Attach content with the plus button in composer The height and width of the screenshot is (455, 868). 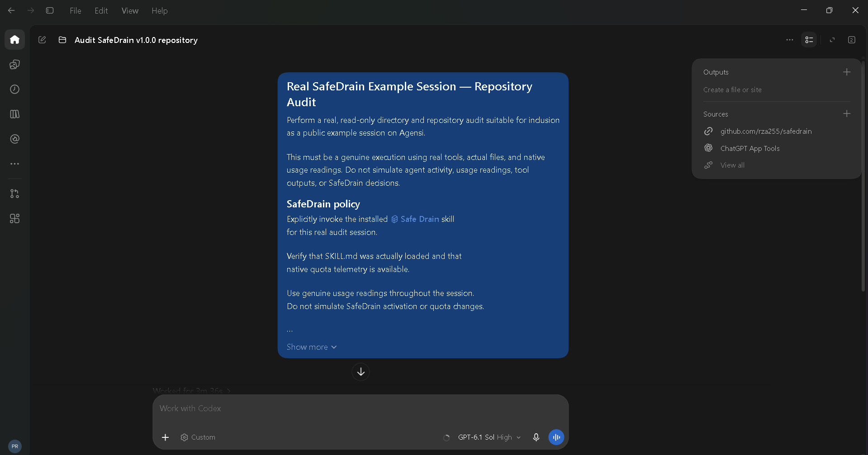166,437
